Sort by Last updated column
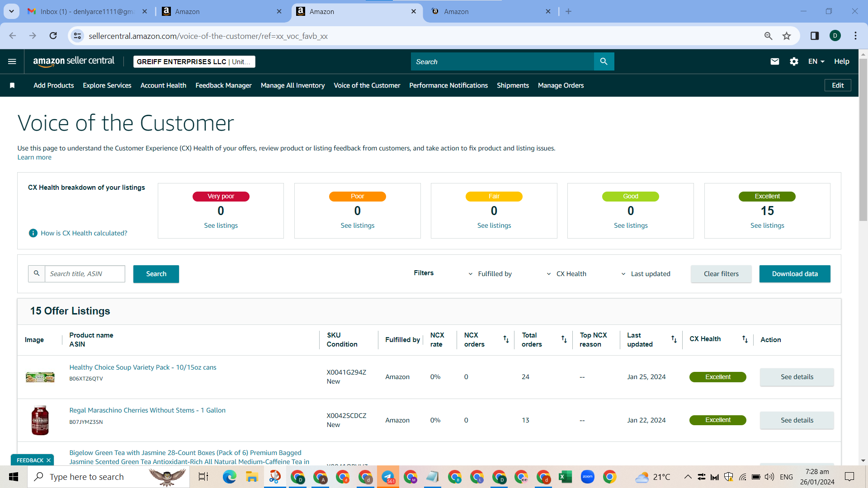 coord(674,339)
